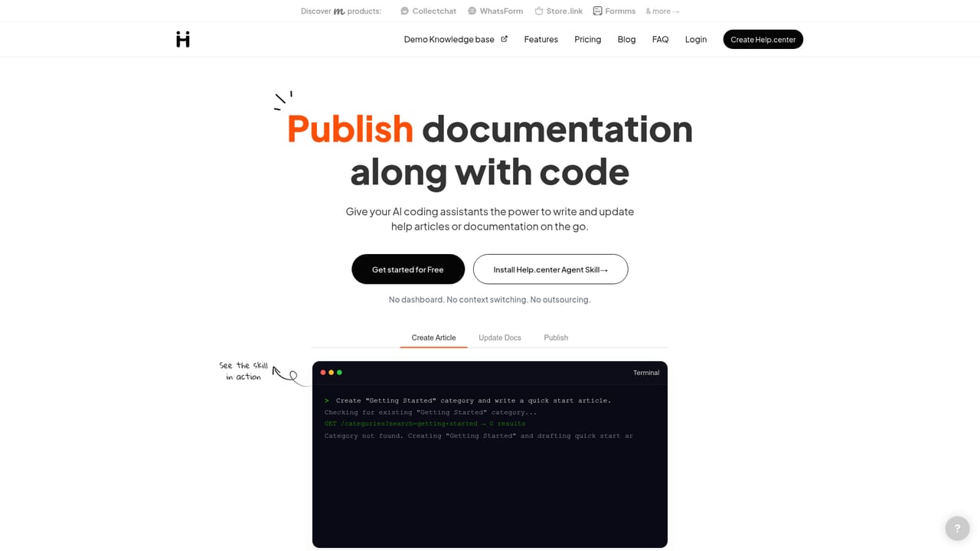This screenshot has width=980, height=551.
Task: Select the Create Article tab
Action: click(433, 337)
